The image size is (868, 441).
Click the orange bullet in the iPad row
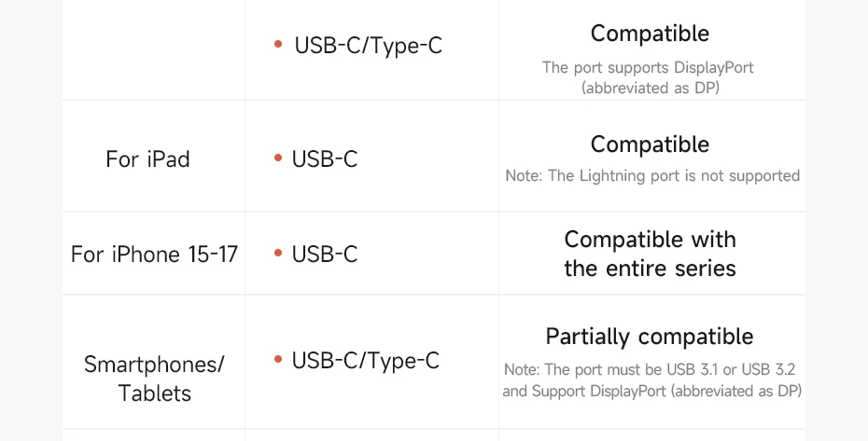point(278,158)
